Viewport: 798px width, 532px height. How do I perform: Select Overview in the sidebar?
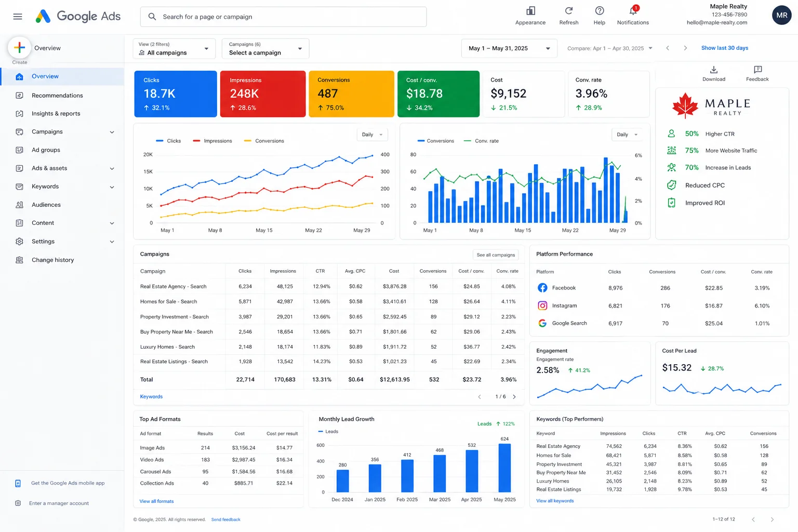[x=62, y=76]
